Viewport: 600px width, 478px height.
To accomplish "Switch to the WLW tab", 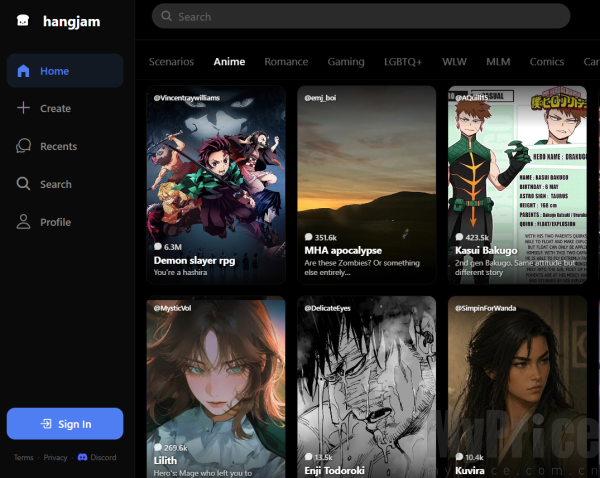I will (454, 62).
